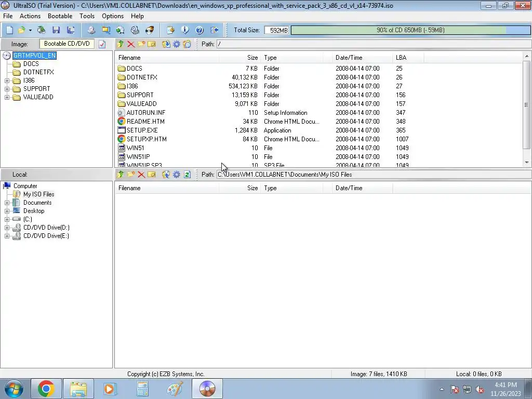Viewport: 532px width, 399px height.
Task: Click the Add to image icon in Local toolbar
Action: click(166, 175)
